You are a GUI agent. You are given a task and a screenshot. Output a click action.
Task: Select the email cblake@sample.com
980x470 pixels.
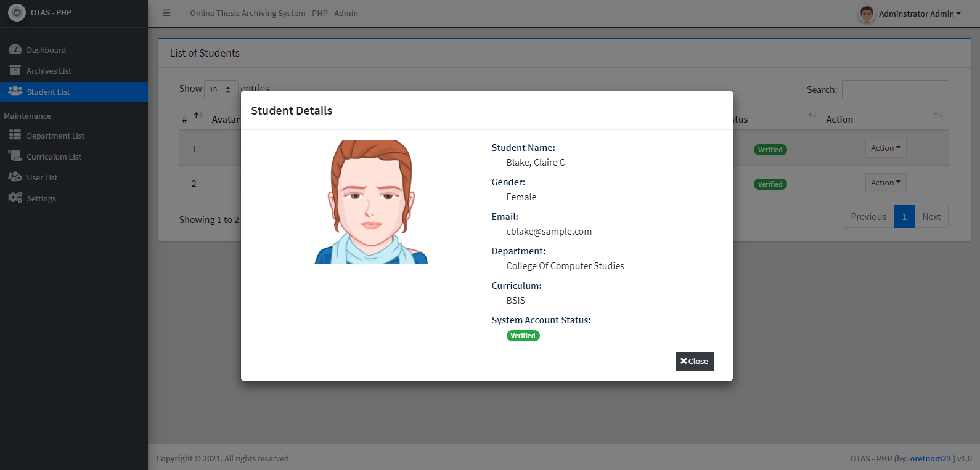coord(549,232)
